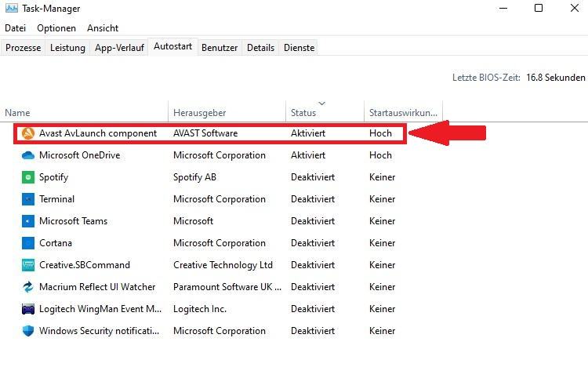Click the Macrium Reflect UI Watcher icon
This screenshot has width=588, height=378.
click(x=28, y=287)
